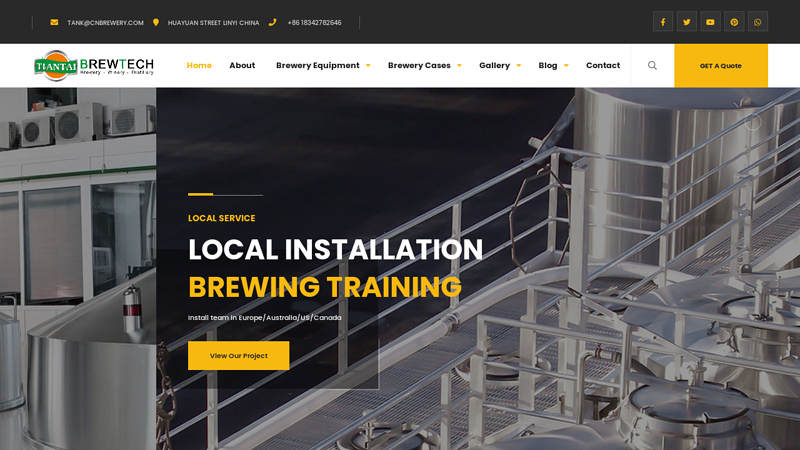The image size is (800, 450).
Task: Click the location pin icon
Action: 156,22
